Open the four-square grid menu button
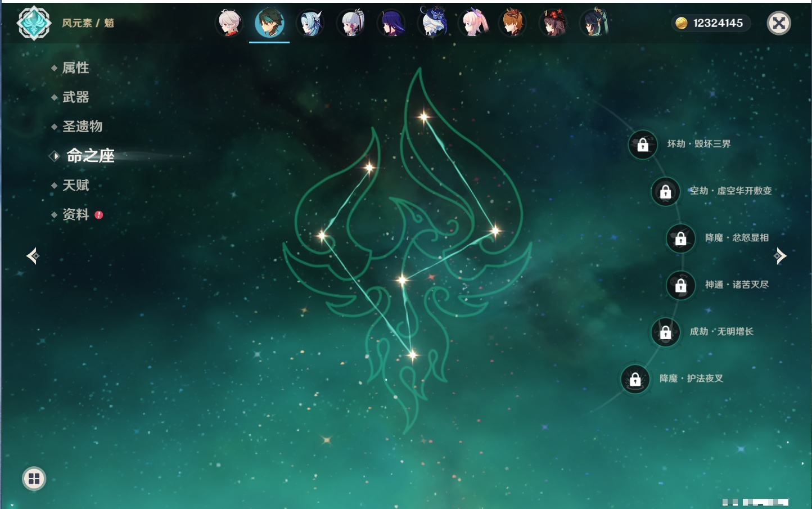 click(x=34, y=479)
